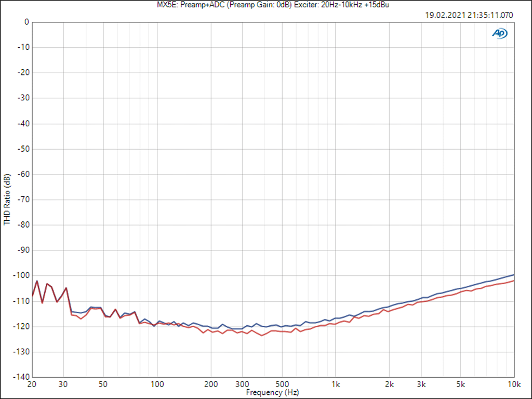Click the 19.02.2021 timestamp text
Image resolution: width=532 pixels, height=399 pixels.
pos(469,15)
